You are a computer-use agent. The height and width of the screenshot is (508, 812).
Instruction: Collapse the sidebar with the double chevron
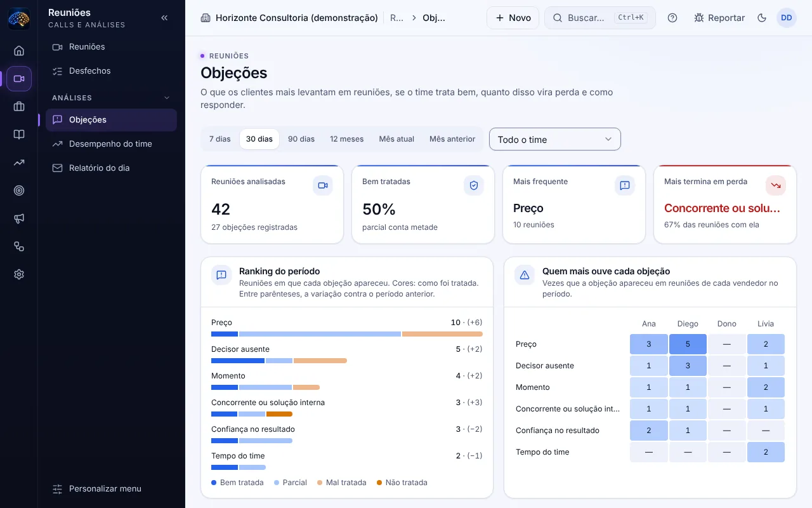(164, 18)
